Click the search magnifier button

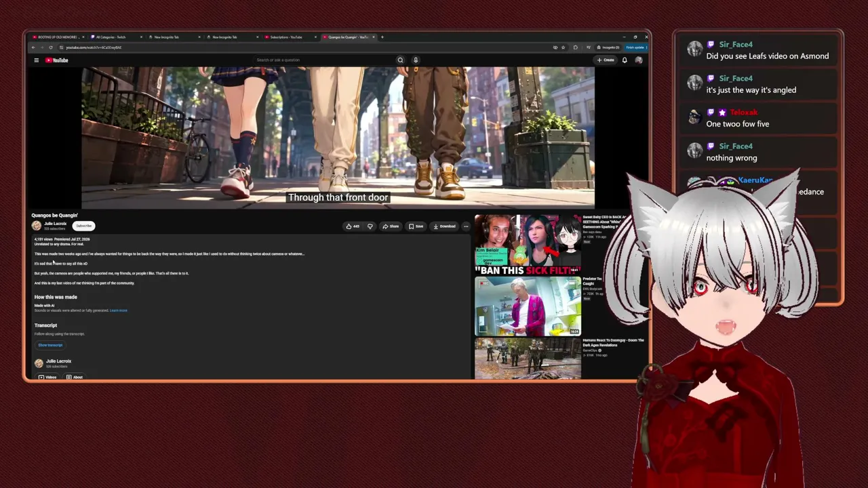[x=400, y=60]
